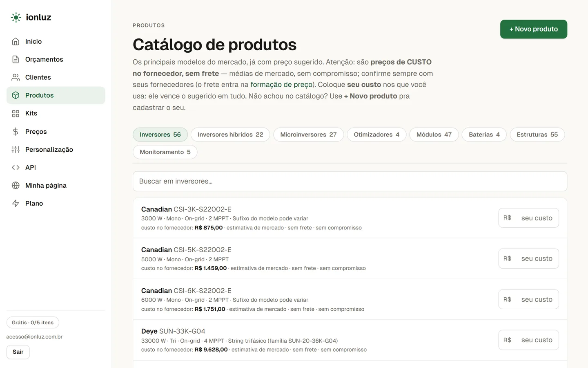Click the Início home icon
This screenshot has width=588, height=368.
pyautogui.click(x=16, y=41)
